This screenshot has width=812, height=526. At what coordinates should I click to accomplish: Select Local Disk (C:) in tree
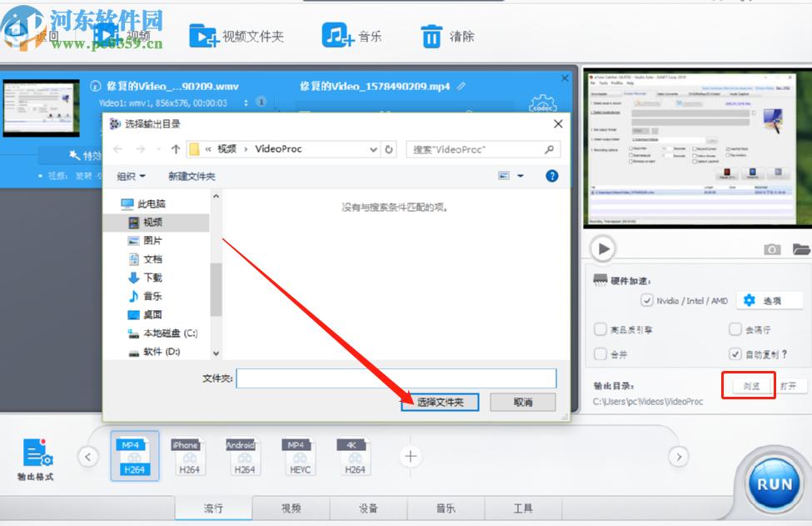[x=162, y=333]
